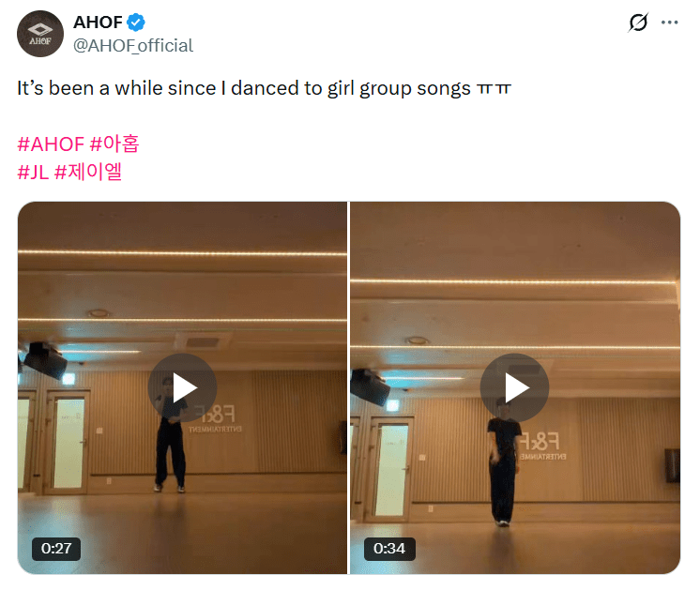700x590 pixels.
Task: Open the three-dot more options menu
Action: tap(669, 23)
